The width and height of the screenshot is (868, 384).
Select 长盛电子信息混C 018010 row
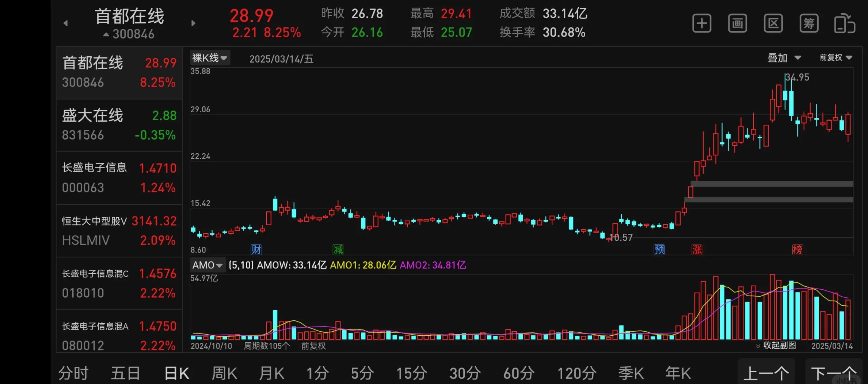pyautogui.click(x=119, y=283)
